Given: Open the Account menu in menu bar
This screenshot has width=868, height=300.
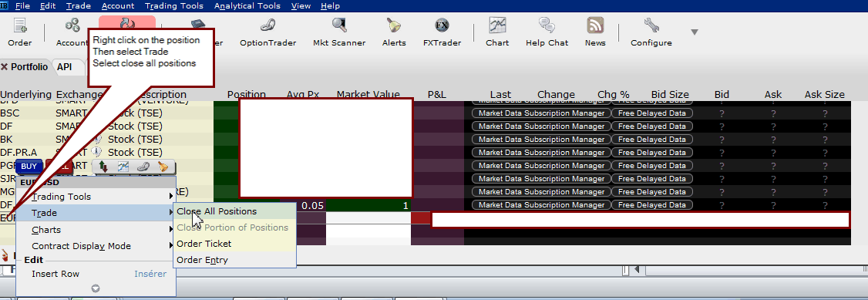Looking at the screenshot, I should click(118, 6).
